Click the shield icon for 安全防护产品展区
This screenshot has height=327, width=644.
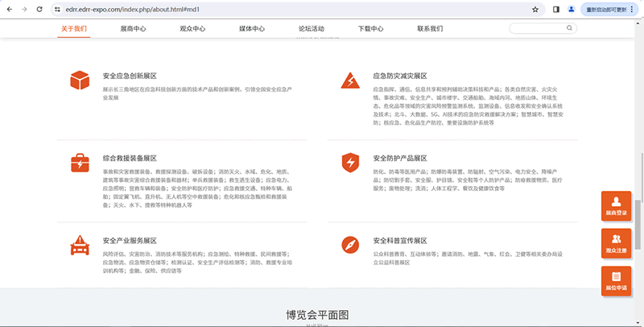tap(349, 163)
